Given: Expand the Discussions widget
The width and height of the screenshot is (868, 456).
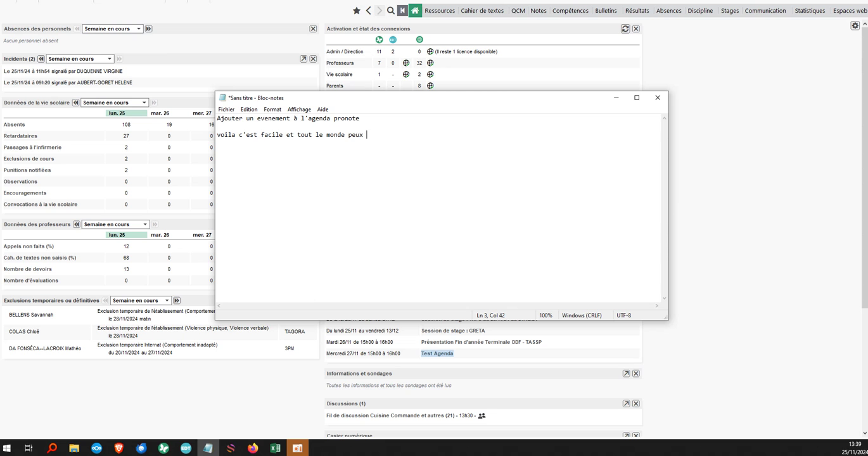Looking at the screenshot, I should click(x=626, y=403).
